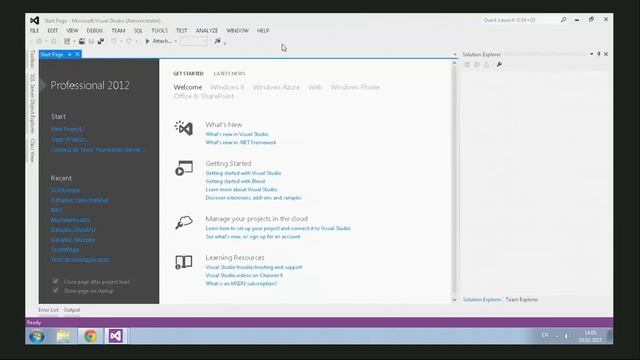Screen dimensions: 640x360
Task: Click the Quick Launch magnifier icon
Action: [563, 20]
